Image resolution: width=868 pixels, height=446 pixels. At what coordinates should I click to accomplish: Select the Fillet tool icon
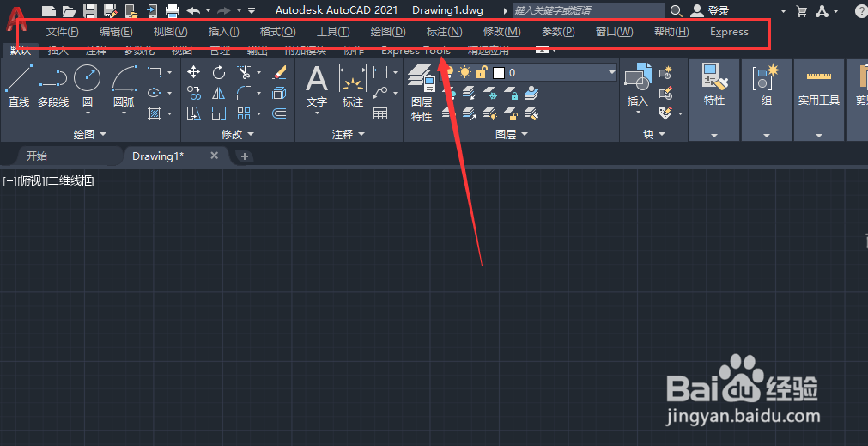244,93
